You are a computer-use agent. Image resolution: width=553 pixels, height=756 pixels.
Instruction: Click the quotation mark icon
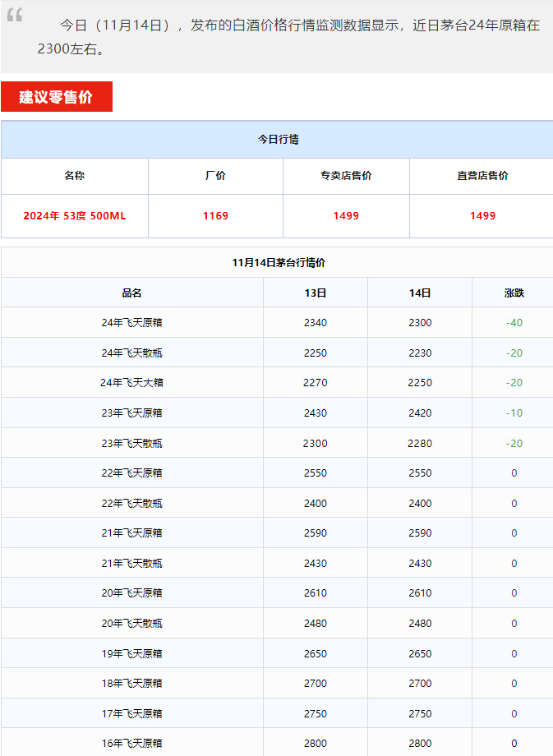tap(15, 16)
